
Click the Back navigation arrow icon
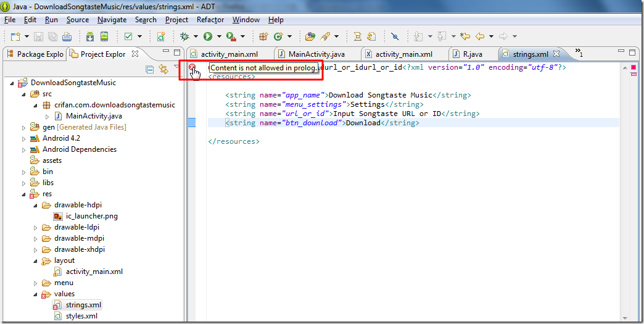click(x=480, y=36)
